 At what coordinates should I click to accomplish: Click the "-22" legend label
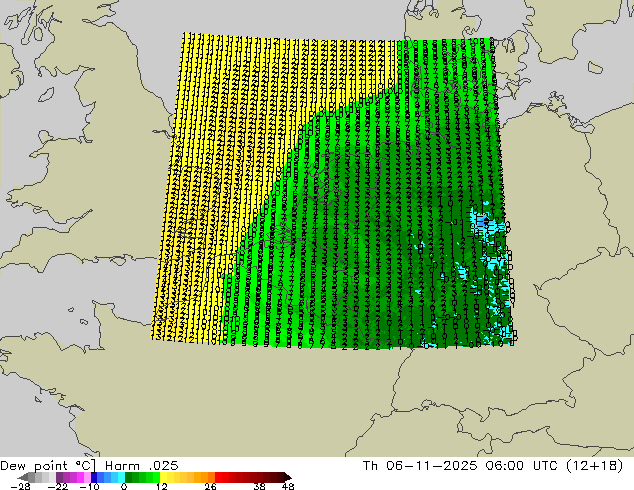(x=57, y=486)
